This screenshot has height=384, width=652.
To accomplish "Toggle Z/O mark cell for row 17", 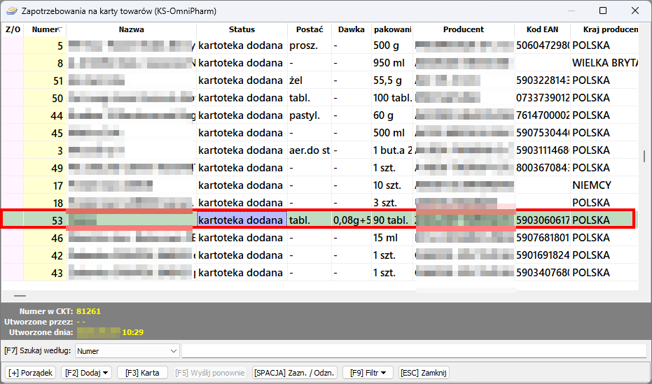I will point(12,185).
